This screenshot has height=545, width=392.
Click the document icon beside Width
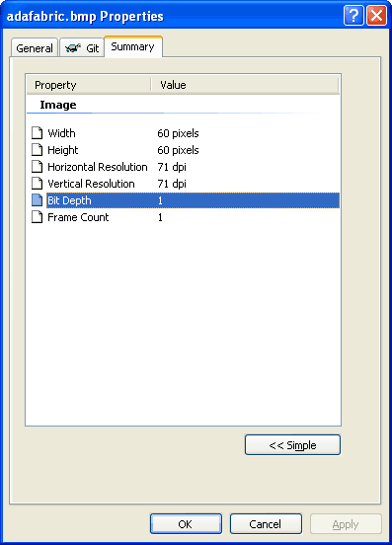click(38, 132)
